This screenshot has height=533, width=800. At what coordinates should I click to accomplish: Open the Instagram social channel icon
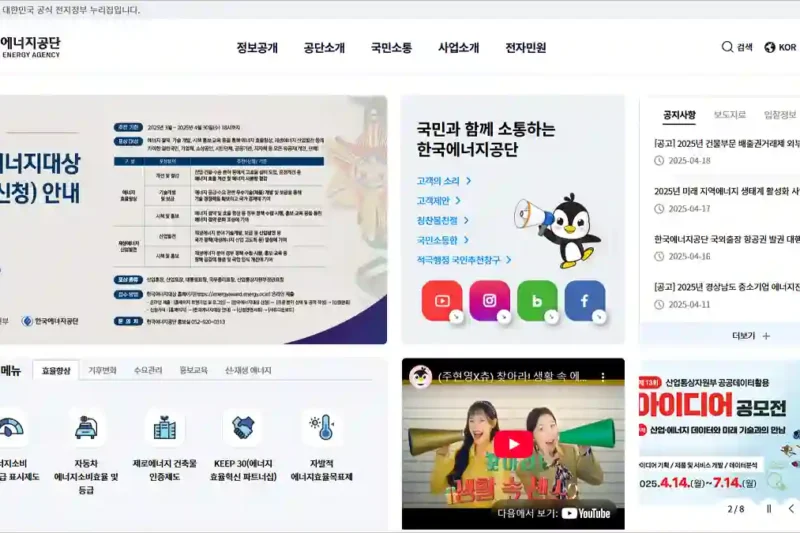(489, 301)
